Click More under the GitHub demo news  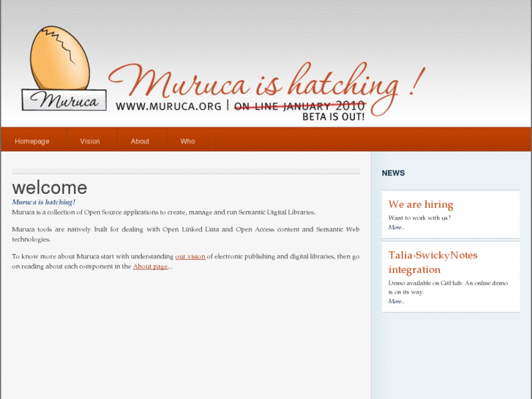(397, 301)
